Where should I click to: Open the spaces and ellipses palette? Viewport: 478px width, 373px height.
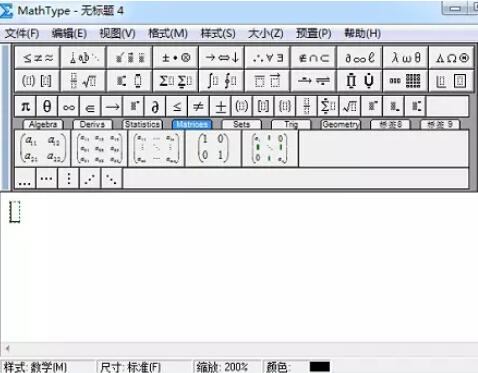pyautogui.click(x=83, y=58)
